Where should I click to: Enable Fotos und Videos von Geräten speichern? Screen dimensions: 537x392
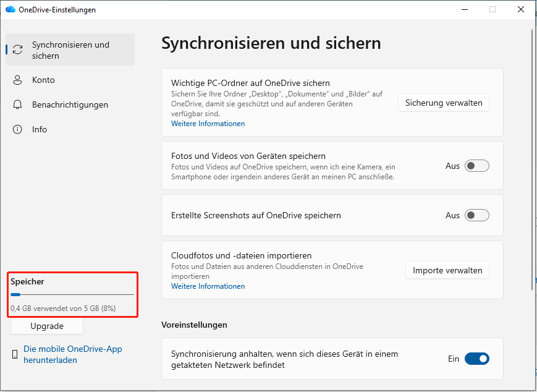[476, 166]
